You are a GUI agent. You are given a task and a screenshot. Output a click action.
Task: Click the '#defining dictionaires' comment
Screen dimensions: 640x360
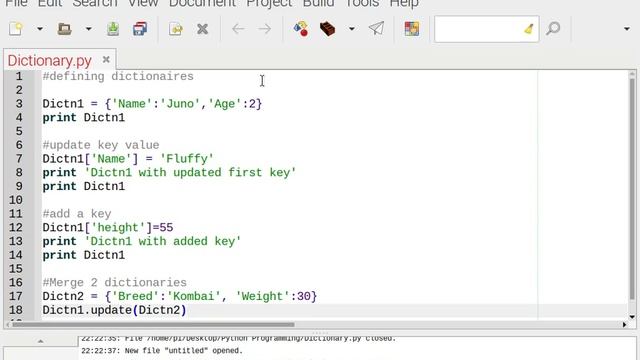pos(118,76)
